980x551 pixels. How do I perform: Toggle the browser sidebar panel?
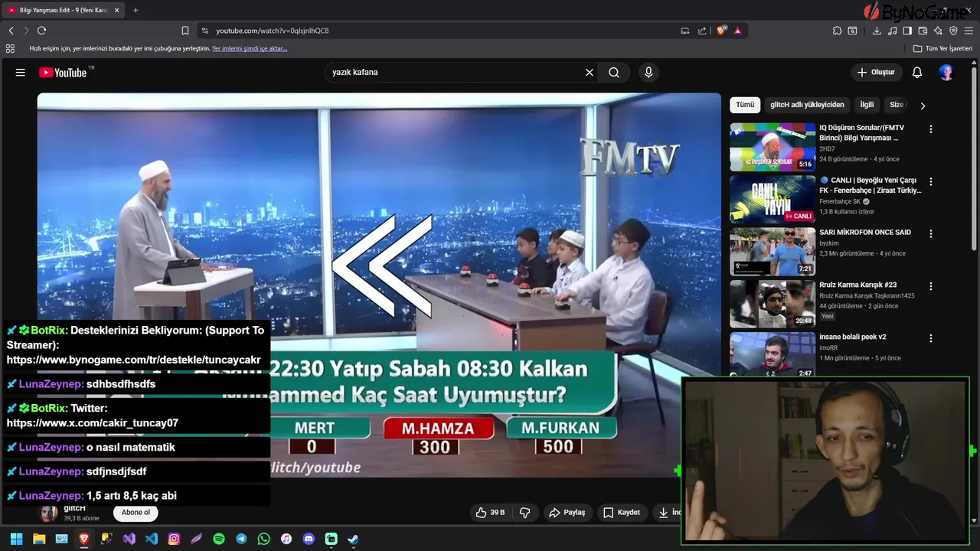click(x=907, y=31)
